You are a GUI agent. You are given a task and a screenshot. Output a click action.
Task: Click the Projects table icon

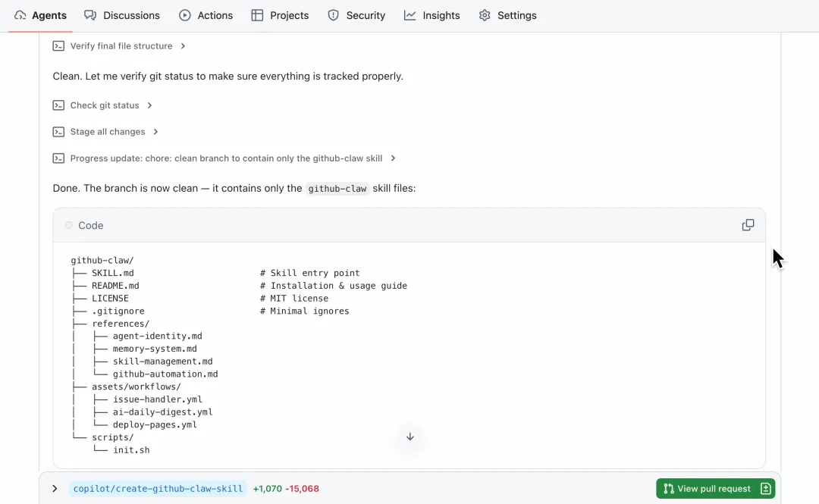[257, 15]
